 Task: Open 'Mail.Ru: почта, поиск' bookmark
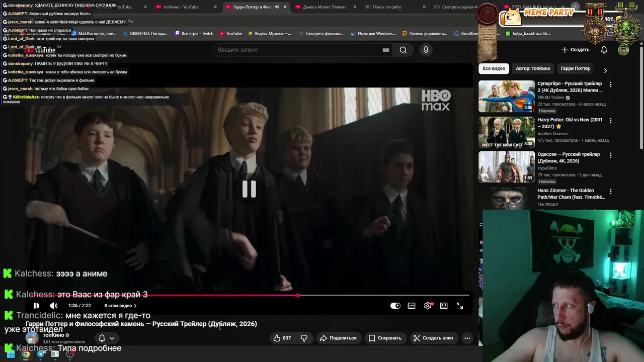[93, 34]
